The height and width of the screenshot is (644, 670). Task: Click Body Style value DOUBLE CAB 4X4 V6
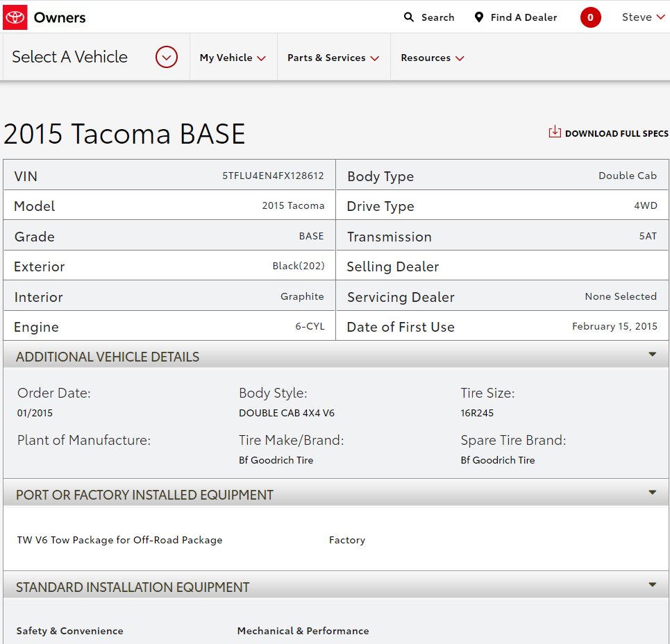[287, 413]
